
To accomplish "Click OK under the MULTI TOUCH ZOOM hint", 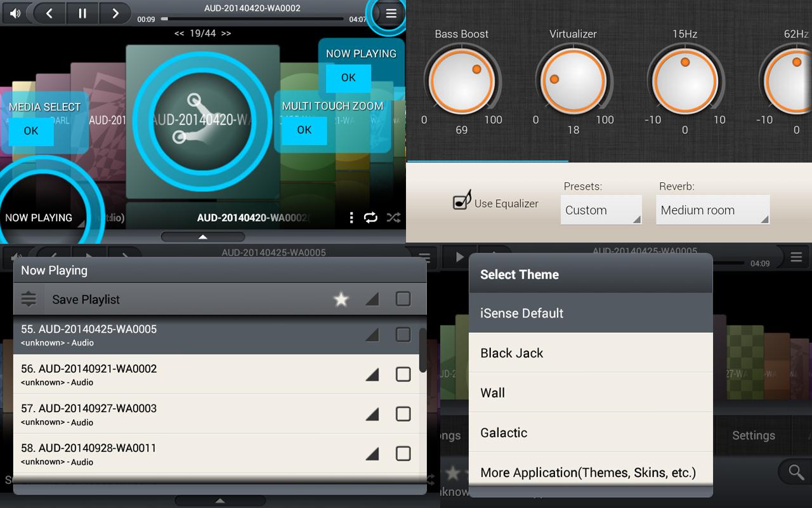I will point(304,130).
